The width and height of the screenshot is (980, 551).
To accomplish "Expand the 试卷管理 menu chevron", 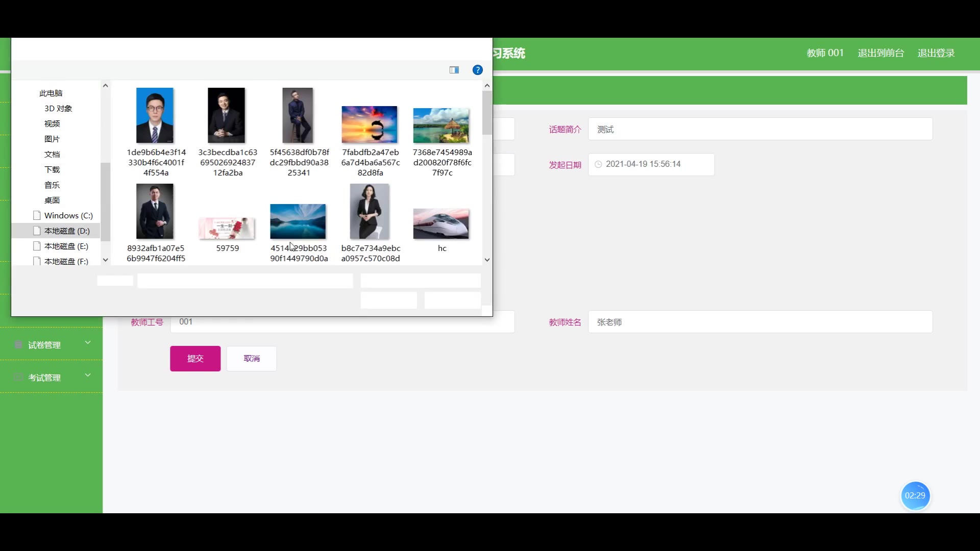I will (x=88, y=342).
